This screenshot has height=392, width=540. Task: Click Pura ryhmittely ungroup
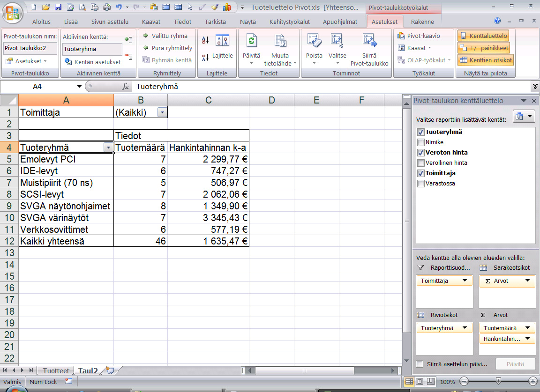pos(168,48)
